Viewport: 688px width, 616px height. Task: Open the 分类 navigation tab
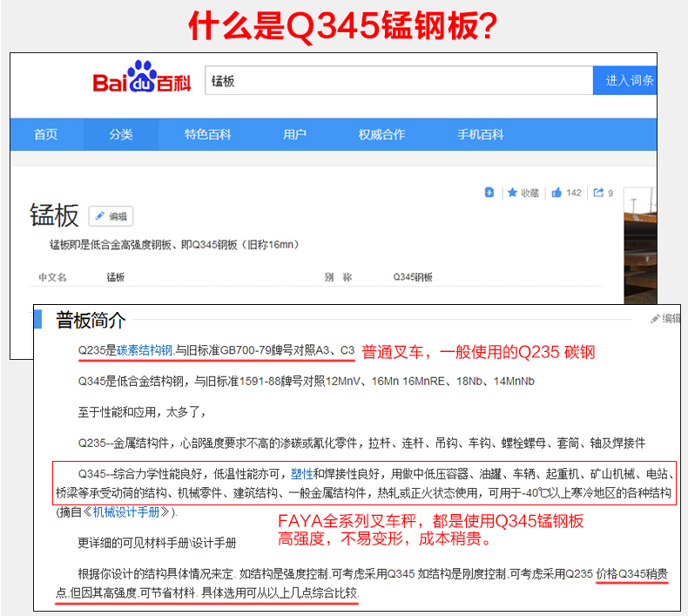pos(121,134)
